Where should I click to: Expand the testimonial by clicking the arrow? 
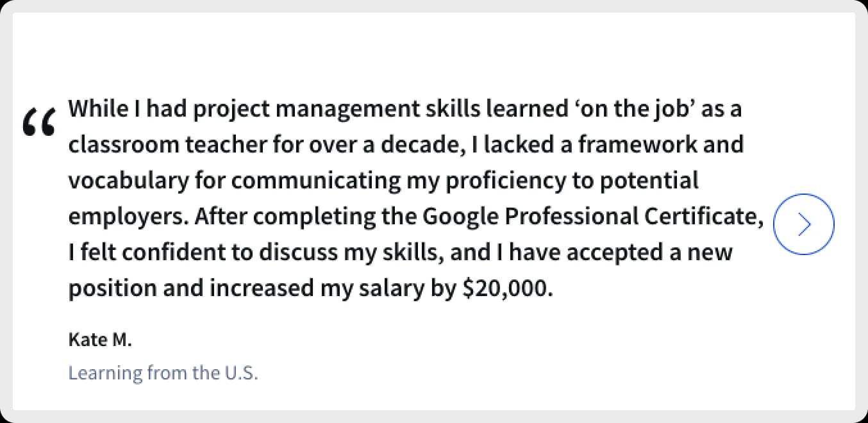[x=803, y=224]
